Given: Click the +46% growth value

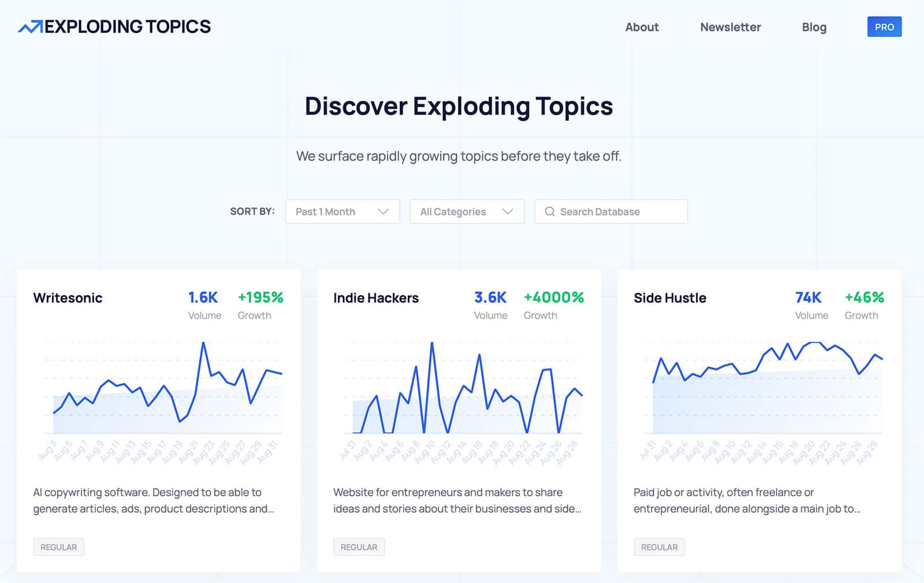Looking at the screenshot, I should pyautogui.click(x=865, y=298).
